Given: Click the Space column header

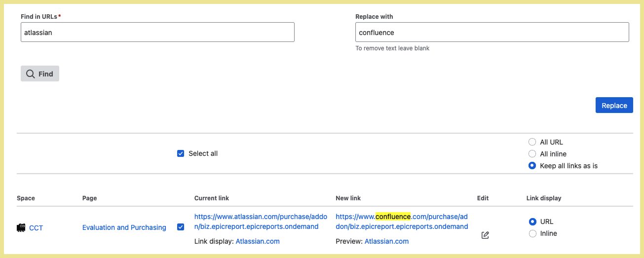Looking at the screenshot, I should click(26, 198).
